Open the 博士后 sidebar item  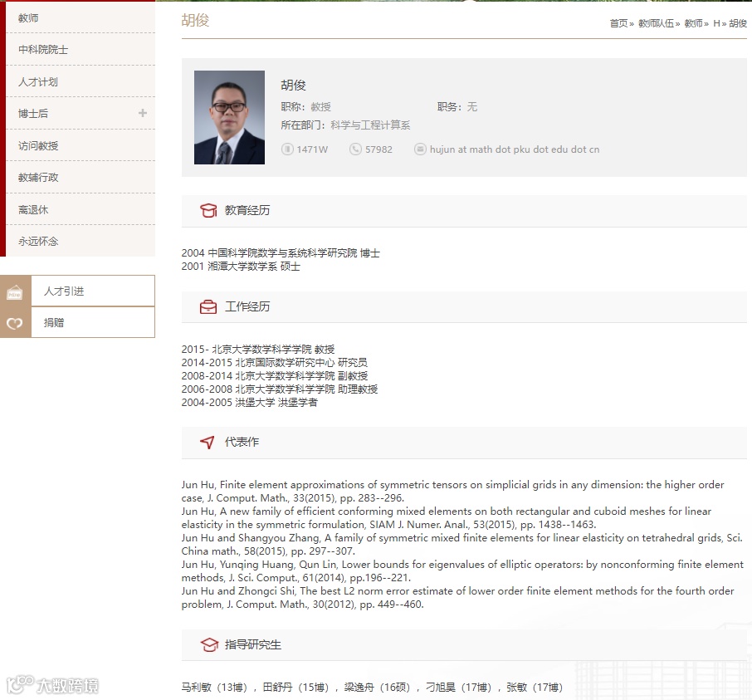81,113
